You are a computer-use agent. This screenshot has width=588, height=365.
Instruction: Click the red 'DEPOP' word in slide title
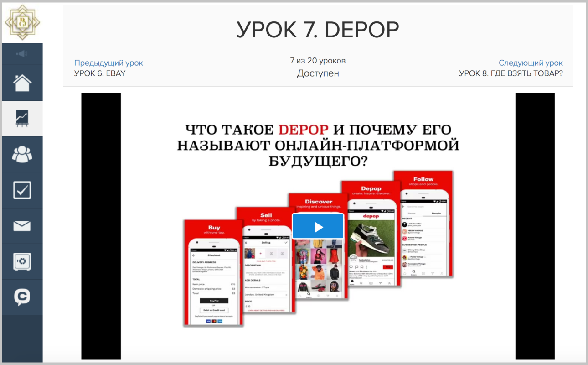[303, 130]
